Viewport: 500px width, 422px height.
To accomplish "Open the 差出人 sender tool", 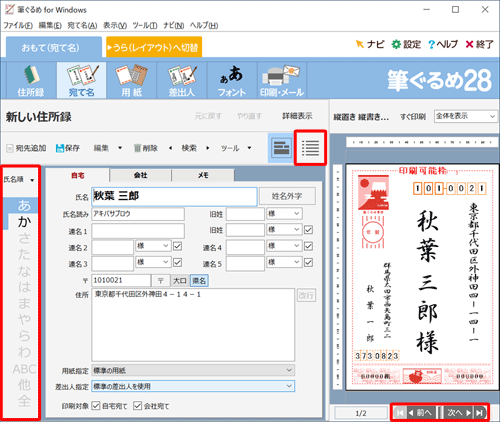I will (182, 80).
